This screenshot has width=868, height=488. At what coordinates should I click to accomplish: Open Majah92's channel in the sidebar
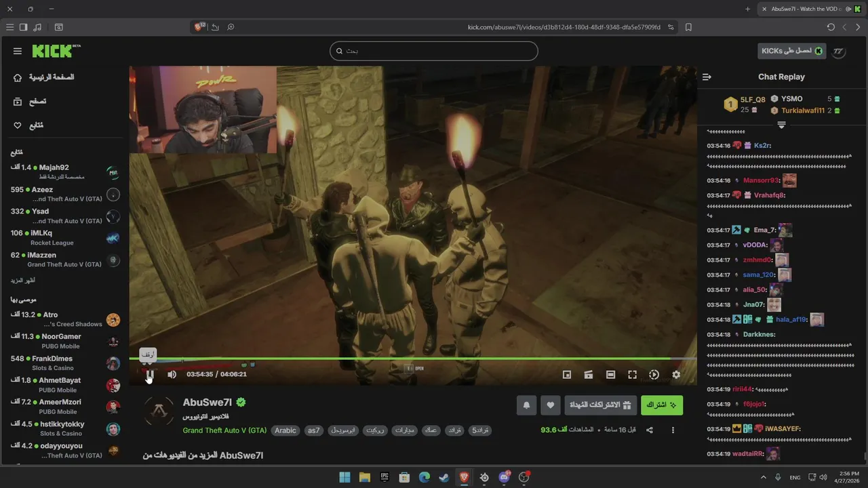point(65,171)
